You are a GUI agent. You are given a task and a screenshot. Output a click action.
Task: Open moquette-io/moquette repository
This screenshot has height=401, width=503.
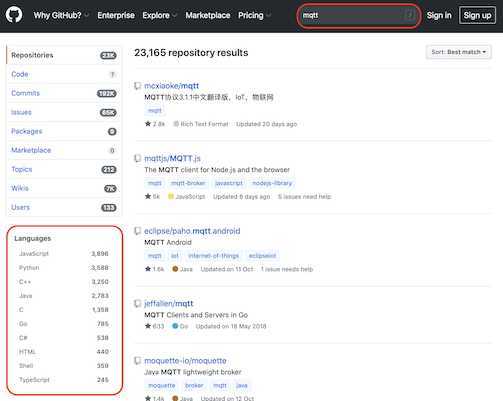tap(185, 361)
